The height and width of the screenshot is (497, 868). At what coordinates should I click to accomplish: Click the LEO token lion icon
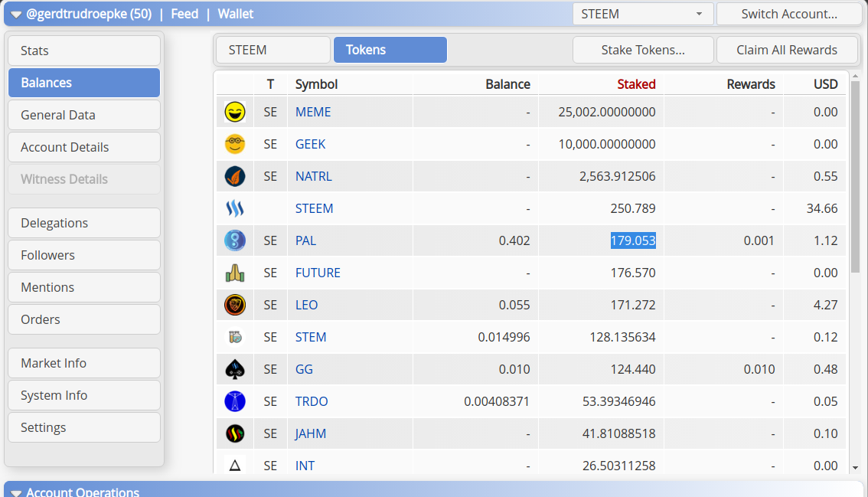235,305
